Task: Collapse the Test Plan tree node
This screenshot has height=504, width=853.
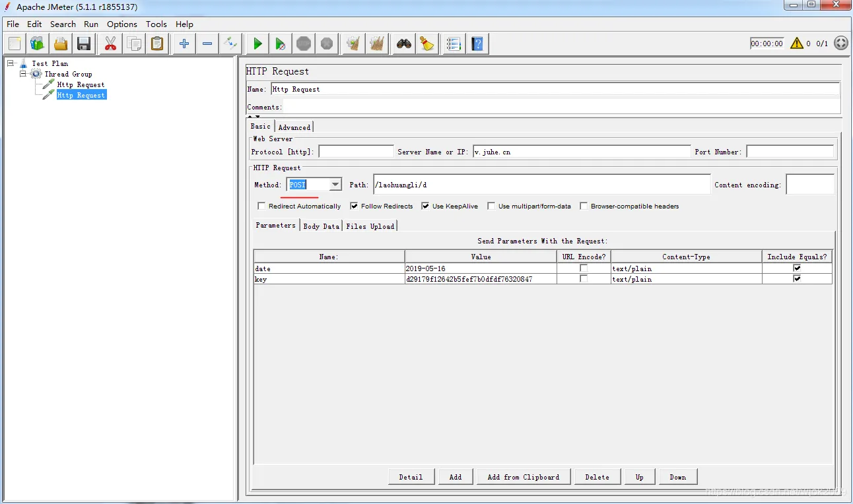Action: tap(11, 63)
